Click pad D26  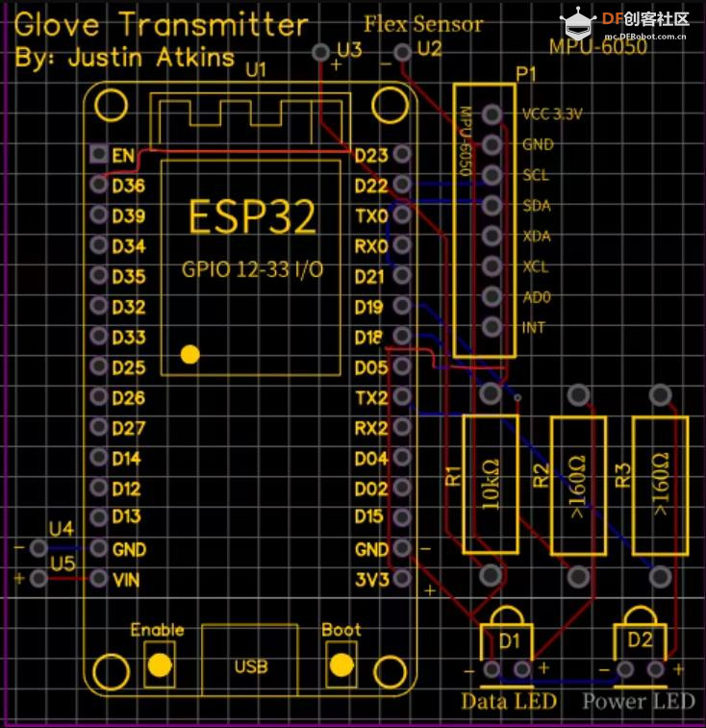click(98, 397)
